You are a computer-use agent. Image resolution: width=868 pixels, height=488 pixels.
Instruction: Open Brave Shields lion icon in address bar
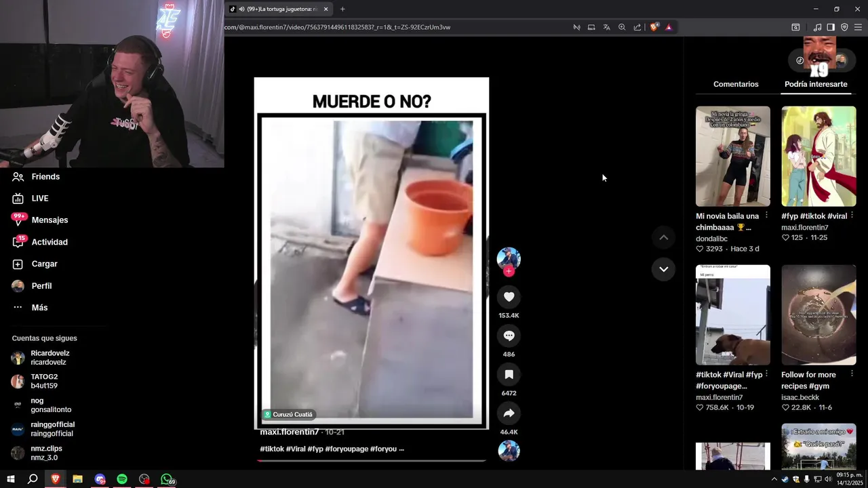tap(654, 27)
